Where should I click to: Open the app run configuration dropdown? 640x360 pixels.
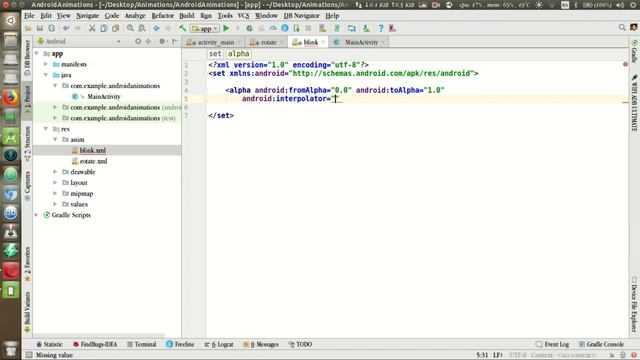[x=205, y=29]
